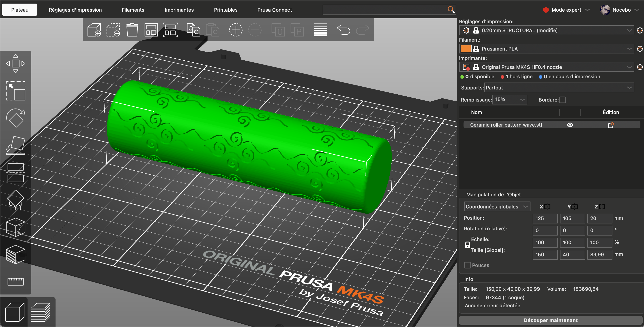Screen dimensions: 644x327
Task: Undo the last action arrow
Action: [x=343, y=30]
